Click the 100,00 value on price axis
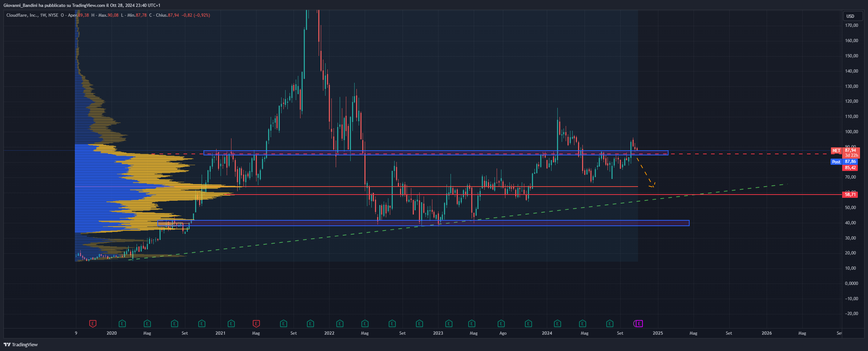Image resolution: width=868 pixels, height=351 pixels. click(x=851, y=132)
